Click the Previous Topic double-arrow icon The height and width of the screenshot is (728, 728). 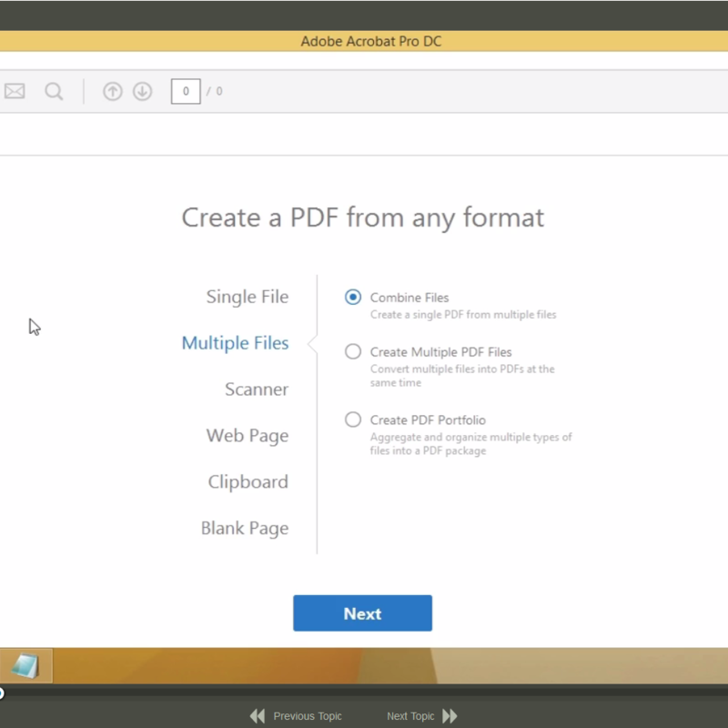(258, 716)
